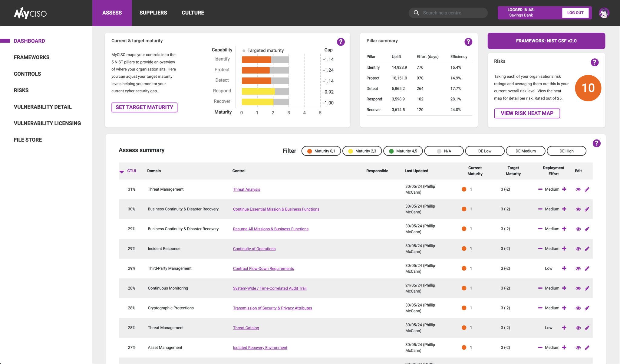Open the user avatar profile icon

click(604, 13)
